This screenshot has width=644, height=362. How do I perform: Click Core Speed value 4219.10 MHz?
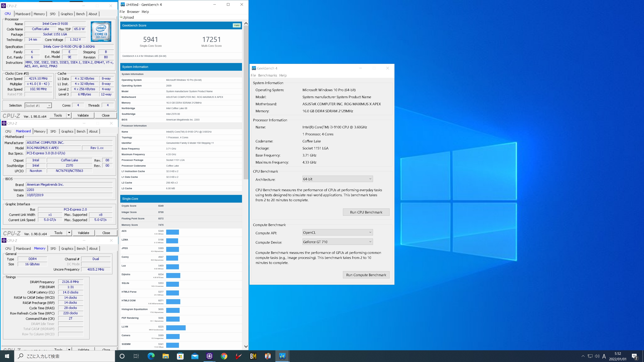click(38, 78)
